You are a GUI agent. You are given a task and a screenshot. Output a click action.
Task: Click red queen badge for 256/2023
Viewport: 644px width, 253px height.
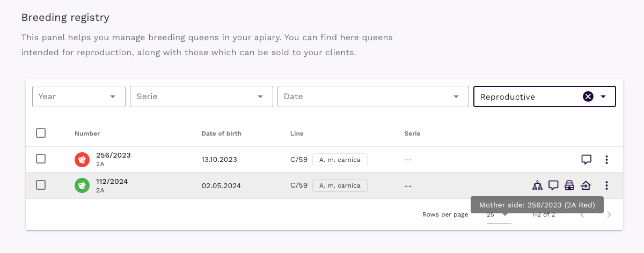coord(82,159)
